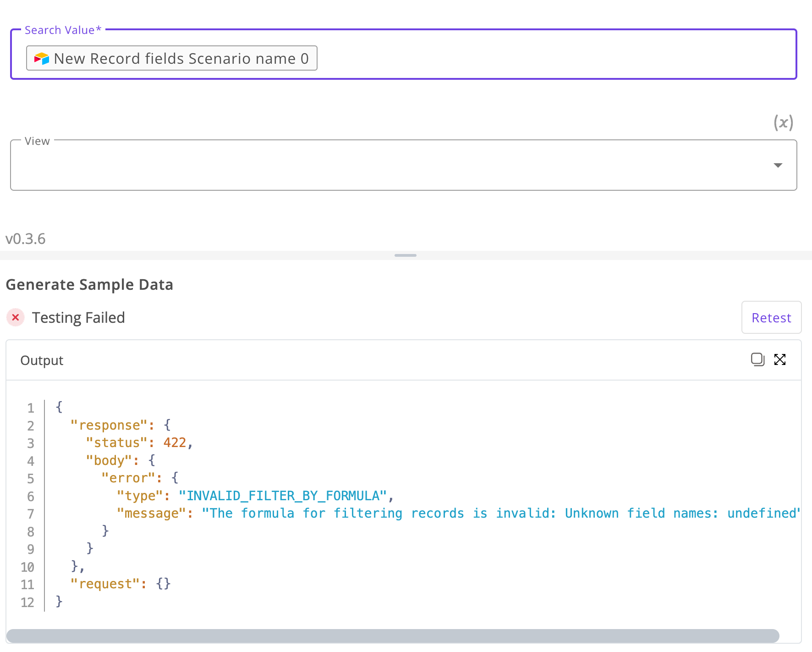Click the "request": {} line
Viewport: 812px width, 652px height.
(121, 584)
